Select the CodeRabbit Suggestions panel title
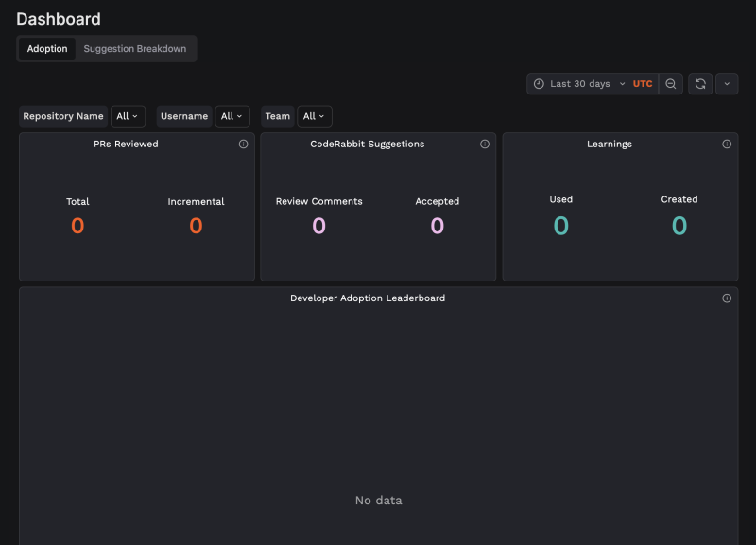The image size is (756, 545). (368, 145)
